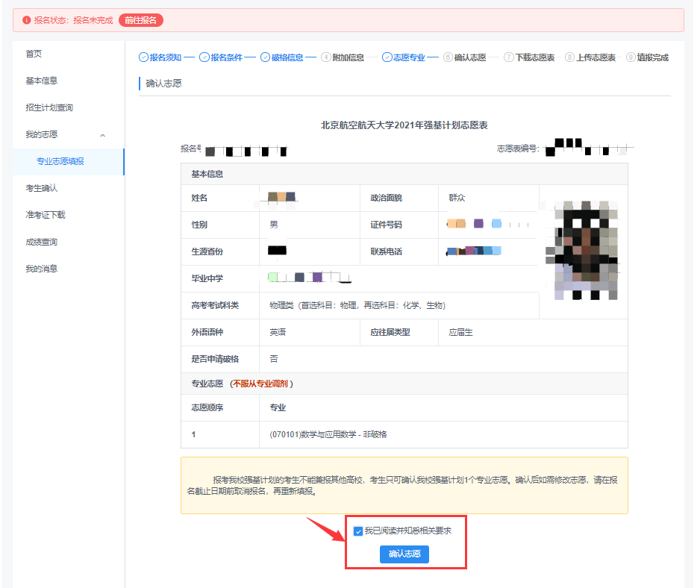This screenshot has height=588, width=700.
Task: Click the 报名条件 step check icon
Action: 204,57
